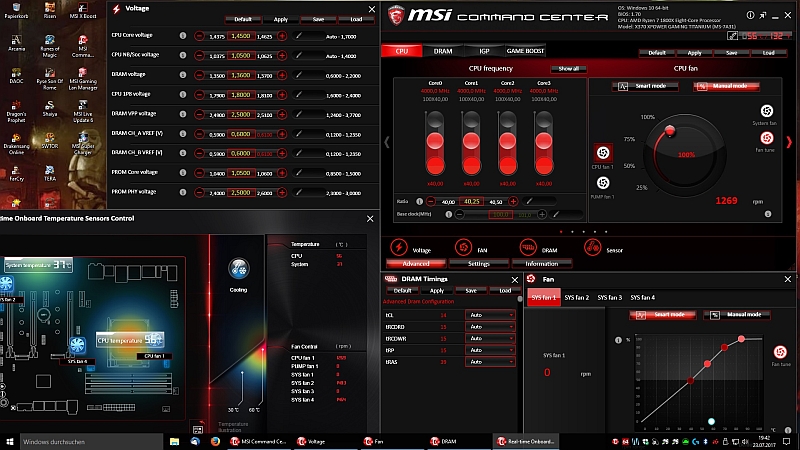
Task: Open MSI X Boost desktop icon
Action: (83, 10)
